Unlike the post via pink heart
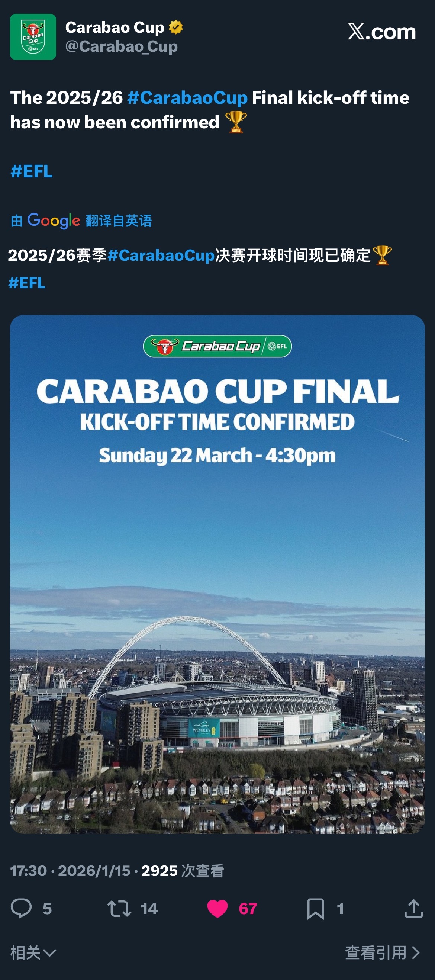Viewport: 435px width, 980px height. tap(217, 909)
